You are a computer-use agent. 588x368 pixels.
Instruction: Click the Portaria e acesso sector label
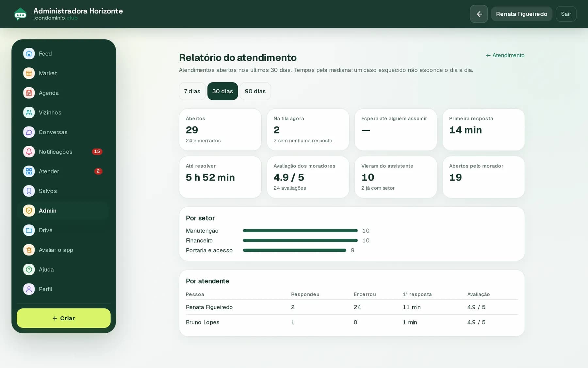point(209,250)
